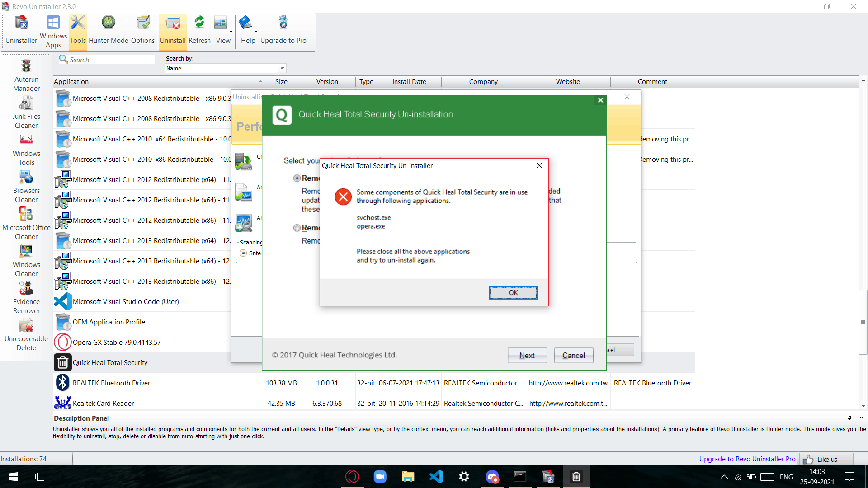Open the View toolbar dropdown arrow
This screenshot has height=488, width=868.
point(231,32)
